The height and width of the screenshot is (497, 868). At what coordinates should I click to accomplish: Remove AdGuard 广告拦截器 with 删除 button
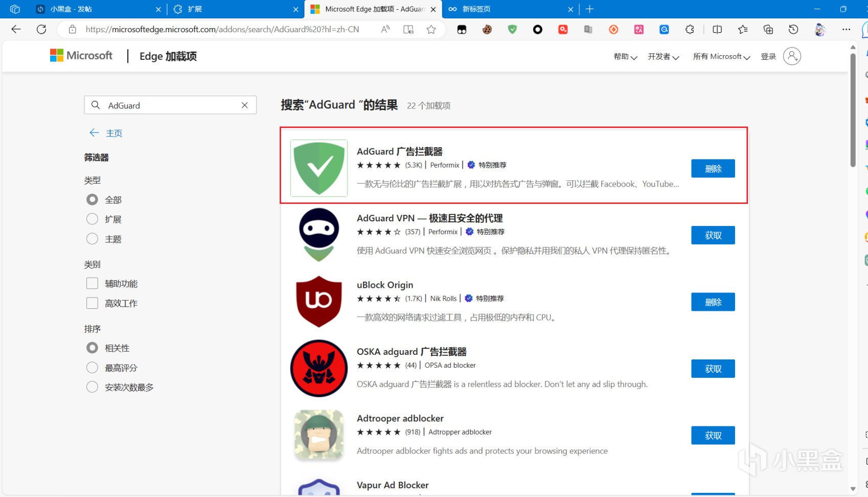click(713, 168)
